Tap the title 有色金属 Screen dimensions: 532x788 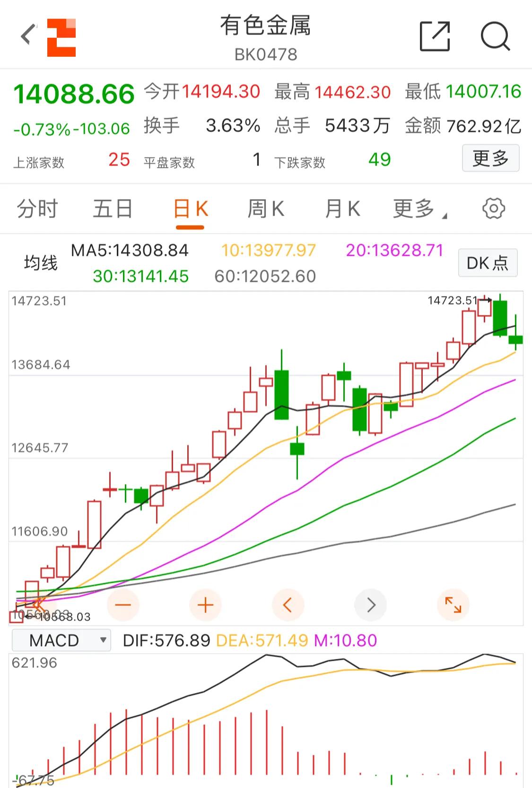tap(265, 25)
